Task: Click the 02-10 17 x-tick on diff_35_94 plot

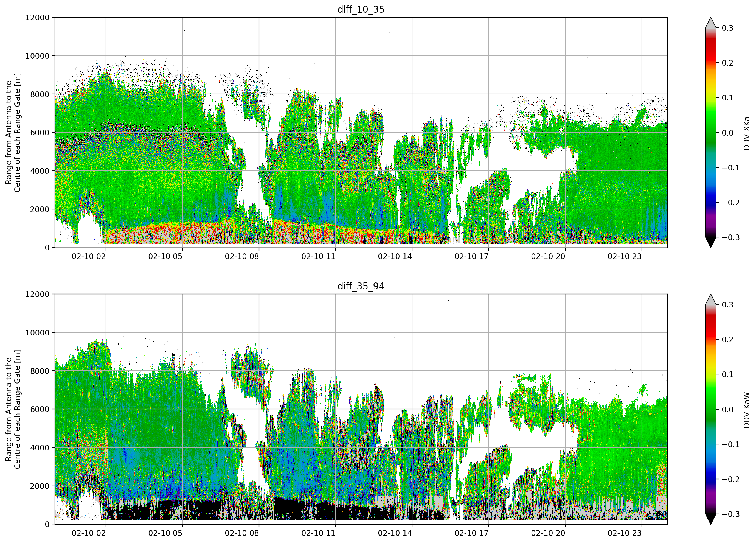Action: click(472, 533)
